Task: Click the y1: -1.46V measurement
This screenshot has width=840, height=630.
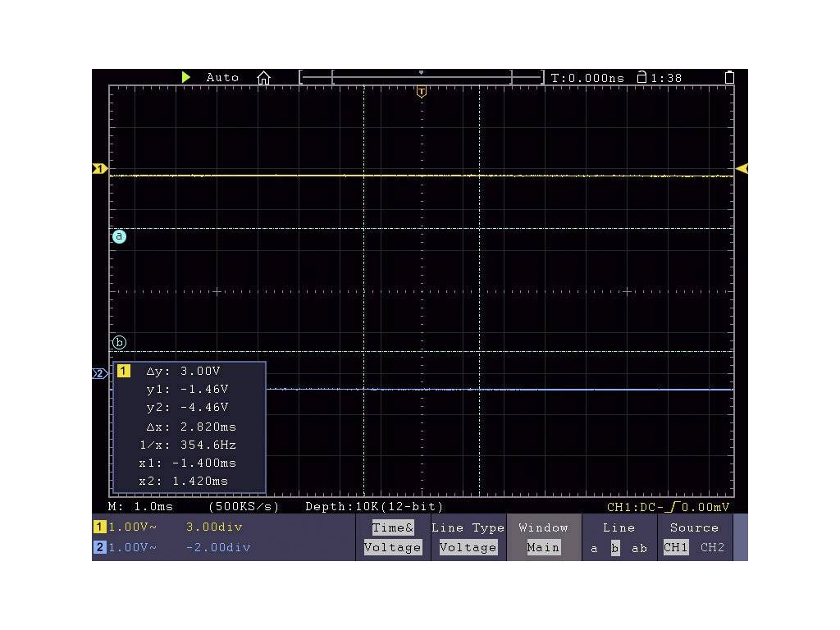Action: [188, 389]
